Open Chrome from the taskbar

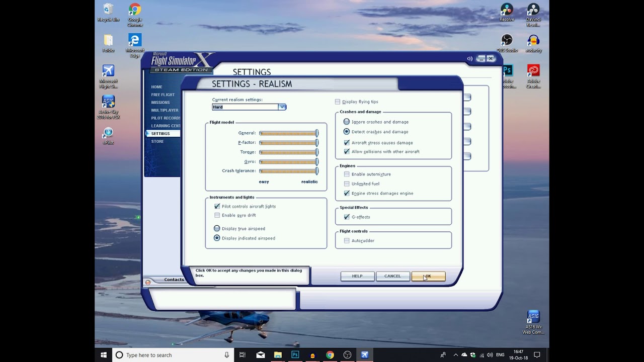(x=330, y=355)
